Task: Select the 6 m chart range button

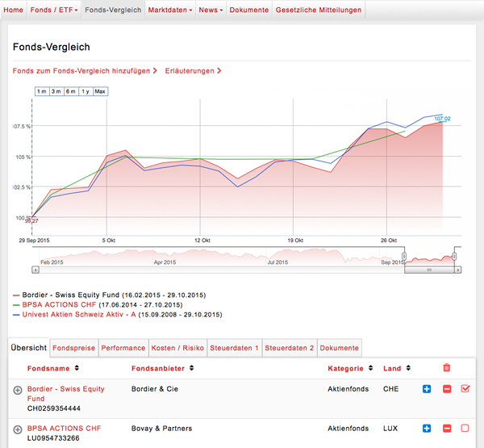Action: tap(71, 91)
